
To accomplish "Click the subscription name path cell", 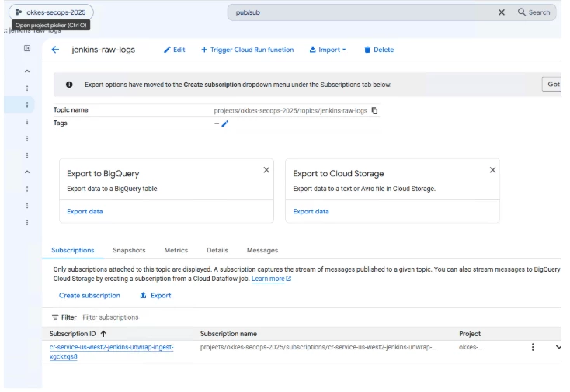I will pyautogui.click(x=318, y=347).
